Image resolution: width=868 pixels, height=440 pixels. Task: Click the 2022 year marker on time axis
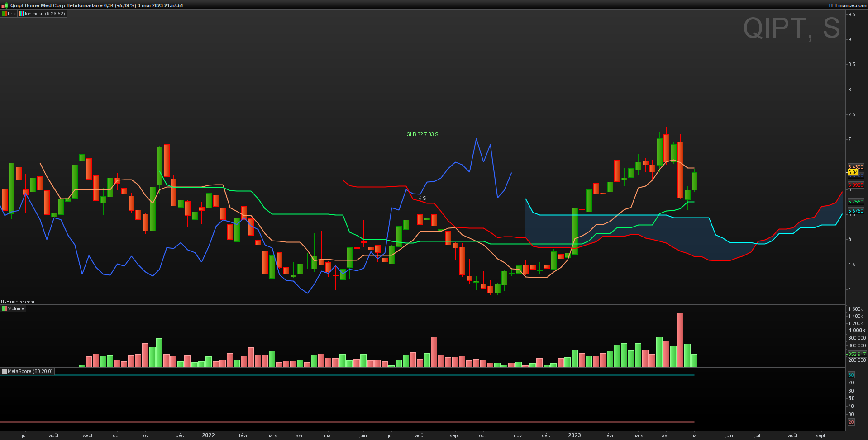(208, 435)
